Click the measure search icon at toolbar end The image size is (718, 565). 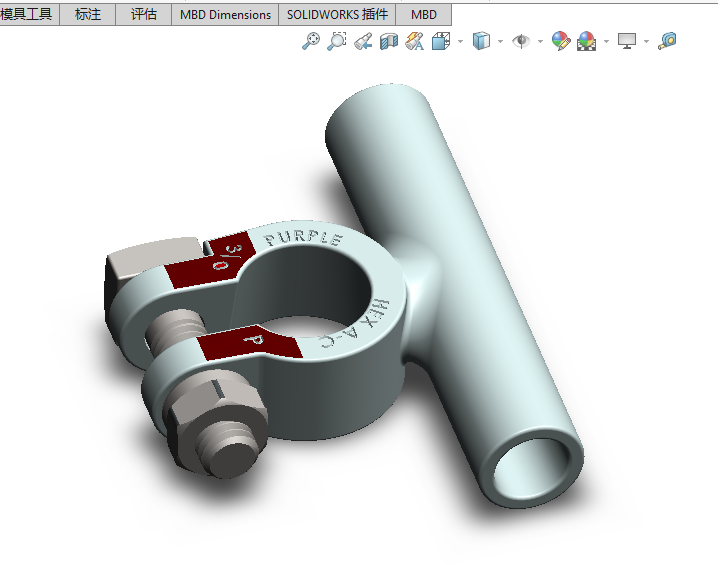667,41
